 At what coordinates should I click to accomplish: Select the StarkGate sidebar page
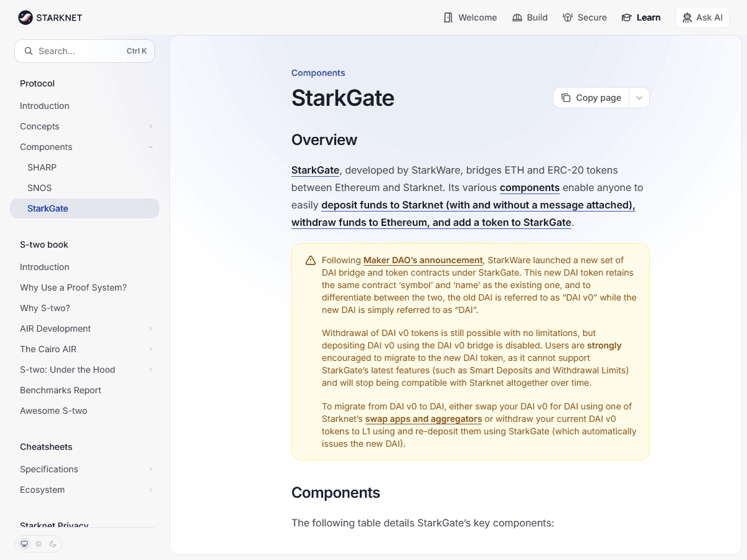coord(85,208)
